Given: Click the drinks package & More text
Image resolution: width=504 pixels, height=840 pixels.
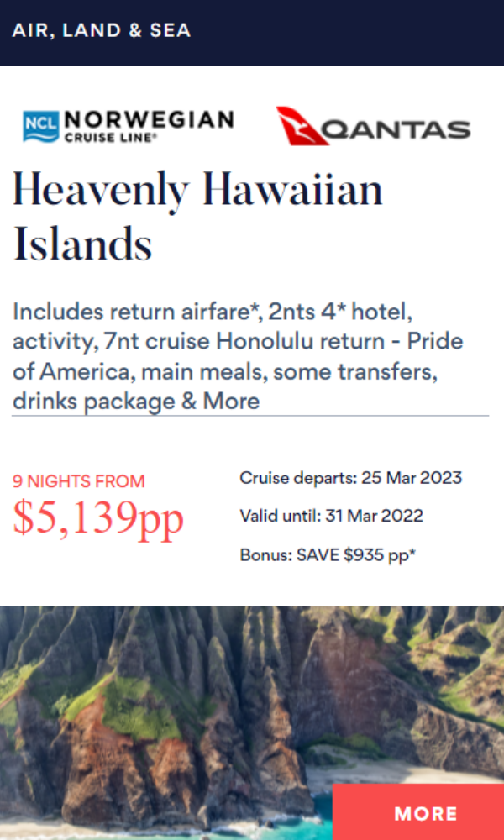Looking at the screenshot, I should (x=136, y=401).
